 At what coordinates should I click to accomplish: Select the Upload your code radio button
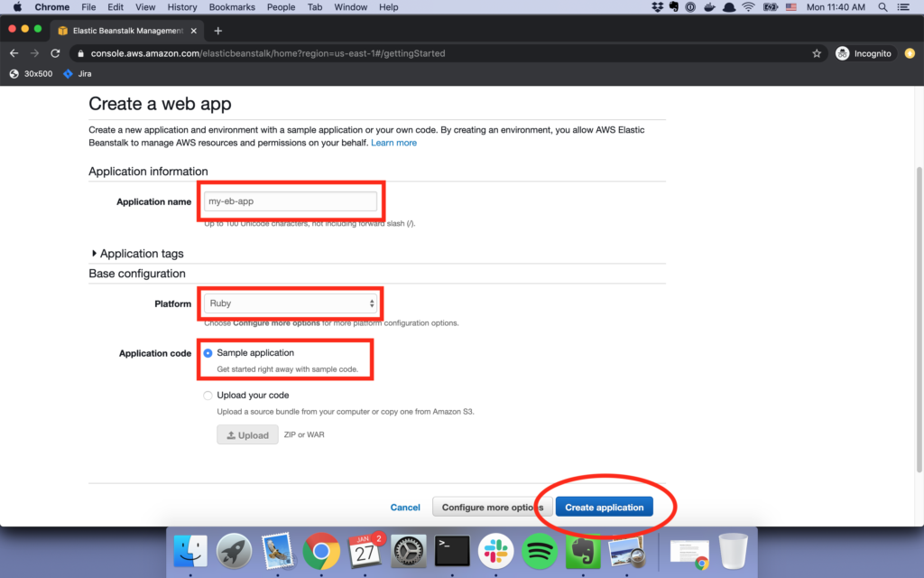click(208, 395)
